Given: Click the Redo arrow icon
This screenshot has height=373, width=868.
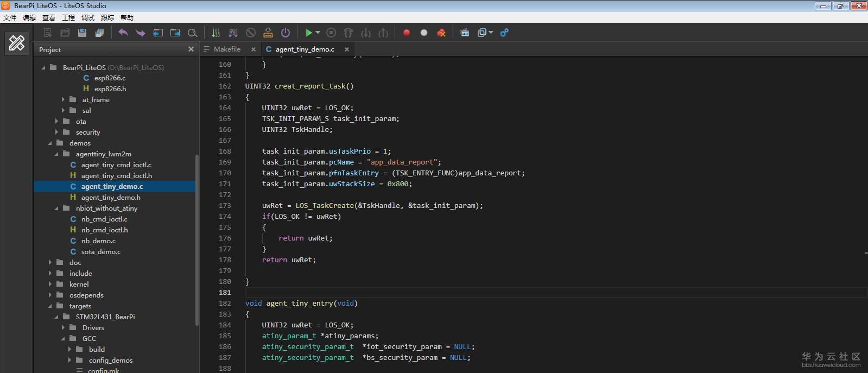Looking at the screenshot, I should coord(141,33).
